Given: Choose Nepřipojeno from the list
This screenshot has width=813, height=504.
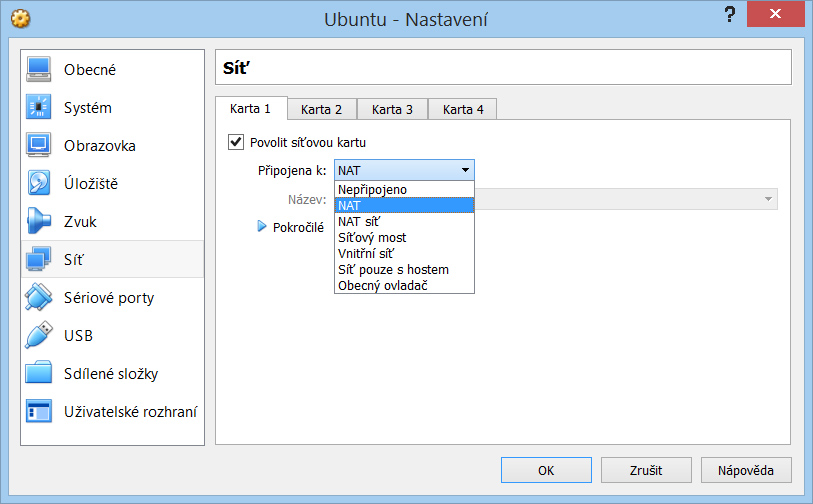Looking at the screenshot, I should click(x=404, y=189).
